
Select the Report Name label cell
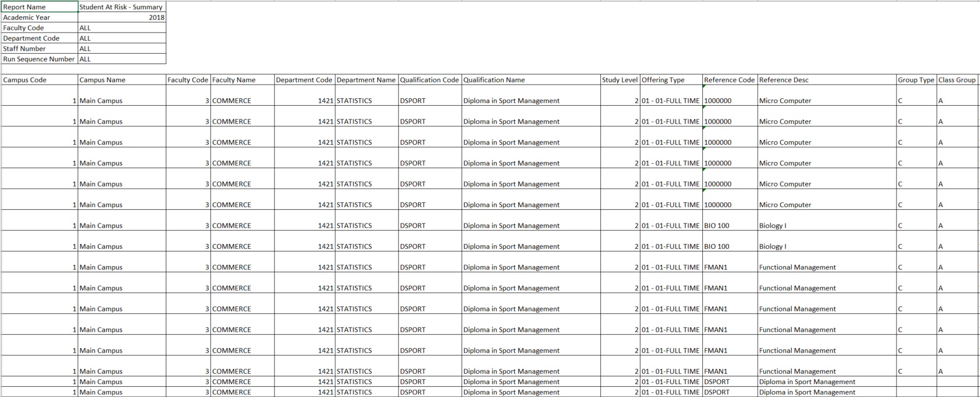click(x=40, y=7)
